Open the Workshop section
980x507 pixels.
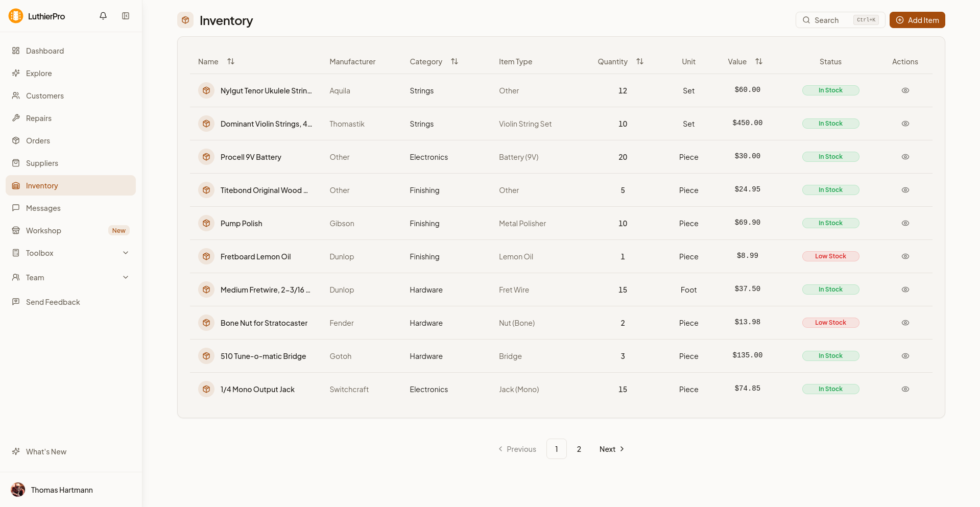70,230
